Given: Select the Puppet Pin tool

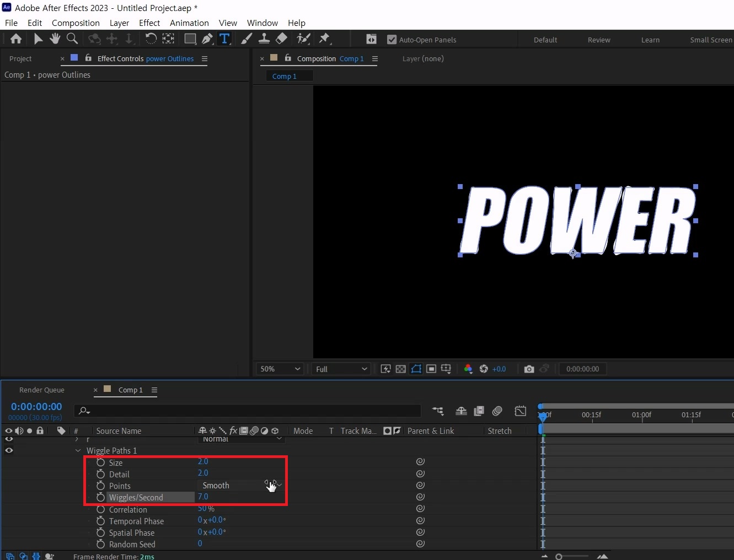Looking at the screenshot, I should [x=324, y=39].
